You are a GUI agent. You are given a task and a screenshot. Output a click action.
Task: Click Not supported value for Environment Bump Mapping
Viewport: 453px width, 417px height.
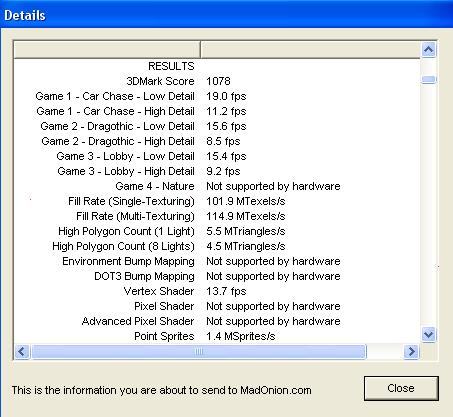tap(273, 261)
